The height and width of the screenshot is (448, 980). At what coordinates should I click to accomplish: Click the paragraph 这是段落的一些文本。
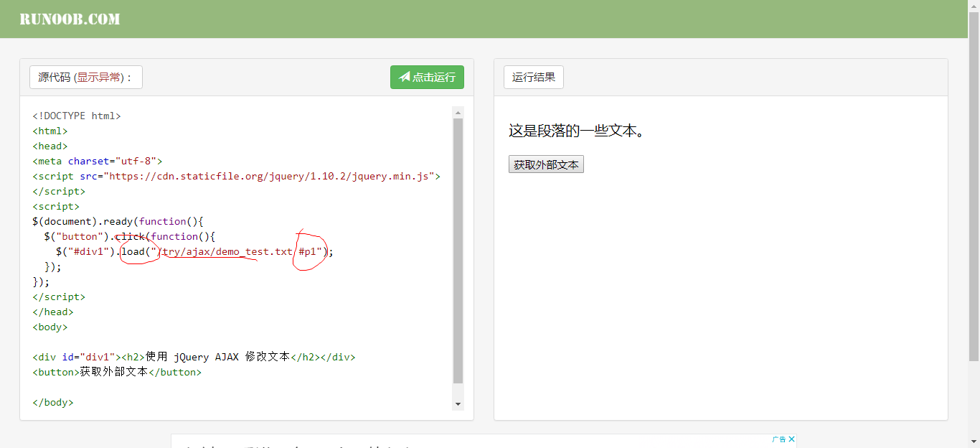point(576,131)
